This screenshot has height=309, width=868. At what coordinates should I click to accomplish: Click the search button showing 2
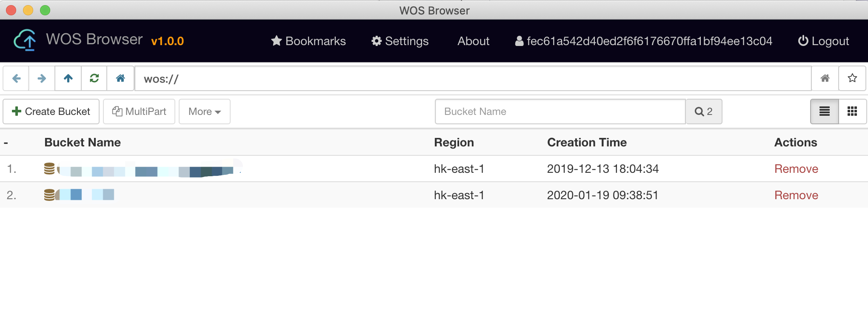coord(704,112)
